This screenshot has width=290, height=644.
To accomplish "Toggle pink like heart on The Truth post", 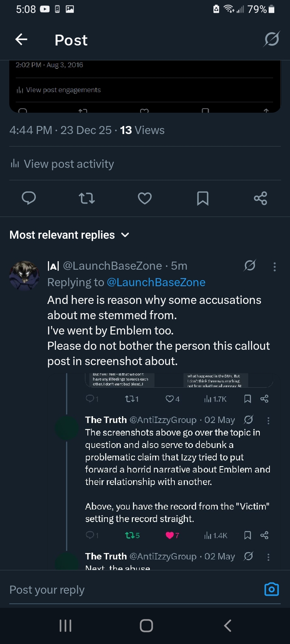I will point(170,535).
